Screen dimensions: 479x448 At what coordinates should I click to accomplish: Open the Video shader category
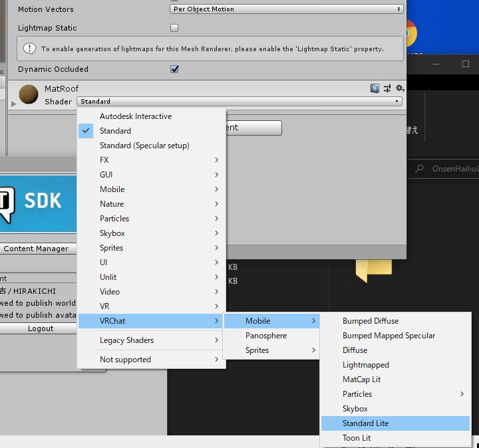tap(152, 292)
